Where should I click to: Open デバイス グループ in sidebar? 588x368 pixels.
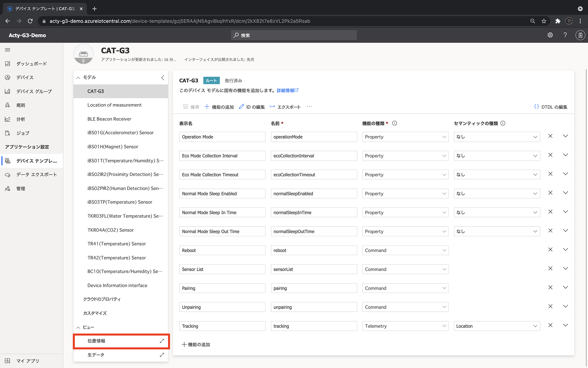(31, 92)
